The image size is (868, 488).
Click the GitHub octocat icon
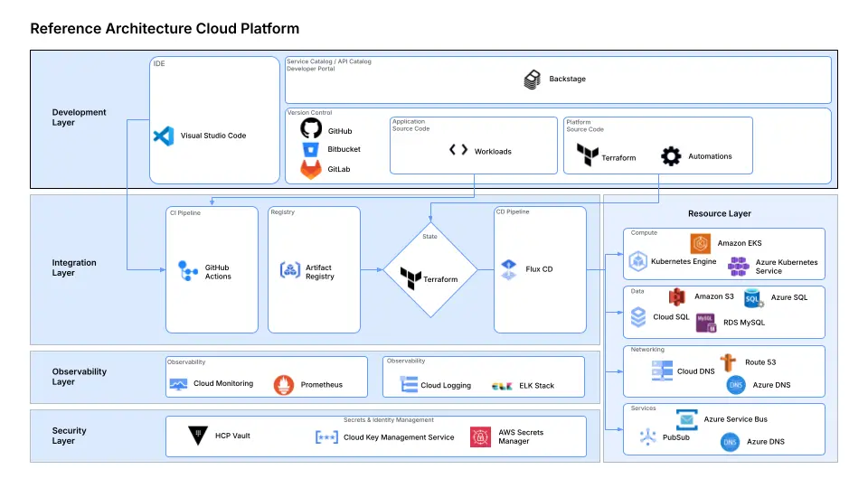[x=311, y=129]
